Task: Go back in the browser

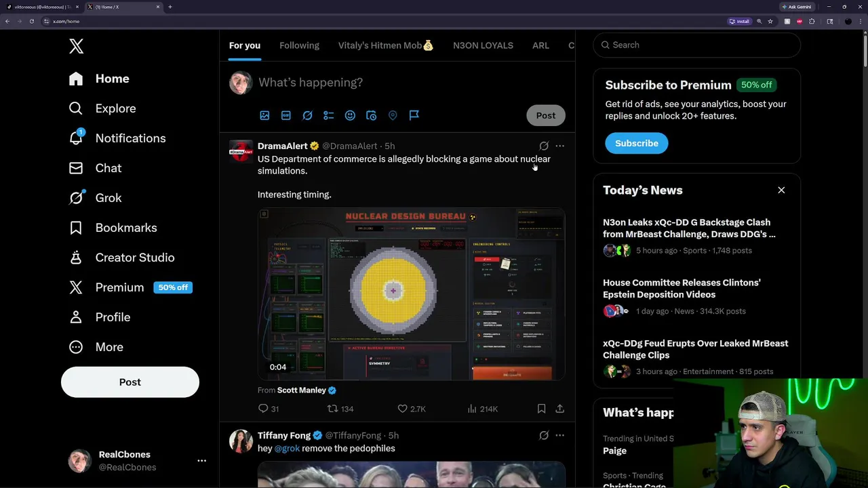Action: tap(7, 21)
